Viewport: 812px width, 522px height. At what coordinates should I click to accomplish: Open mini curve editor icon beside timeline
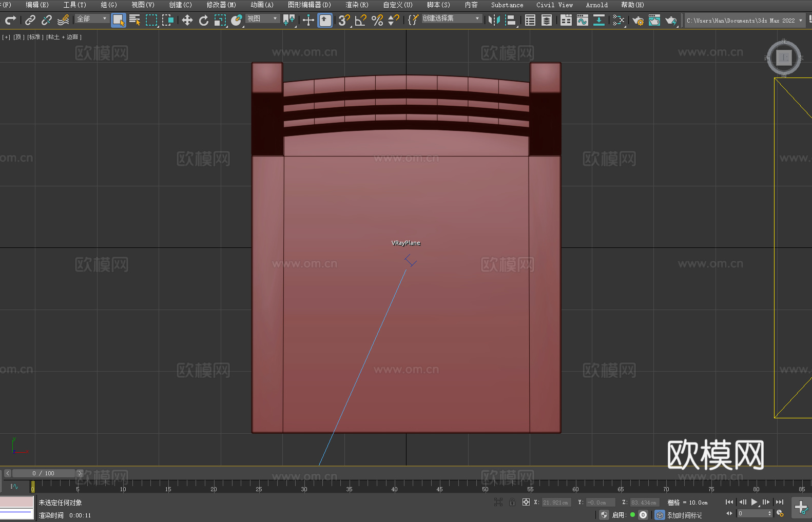pos(14,486)
